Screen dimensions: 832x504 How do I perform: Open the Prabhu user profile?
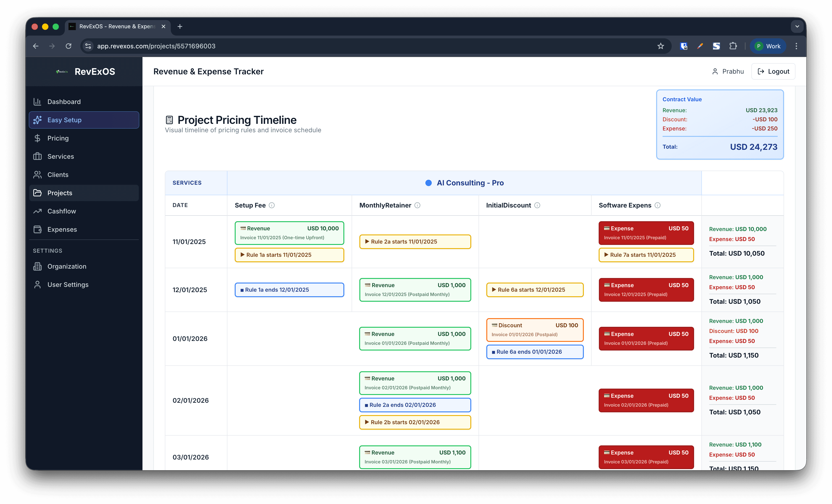coord(728,72)
